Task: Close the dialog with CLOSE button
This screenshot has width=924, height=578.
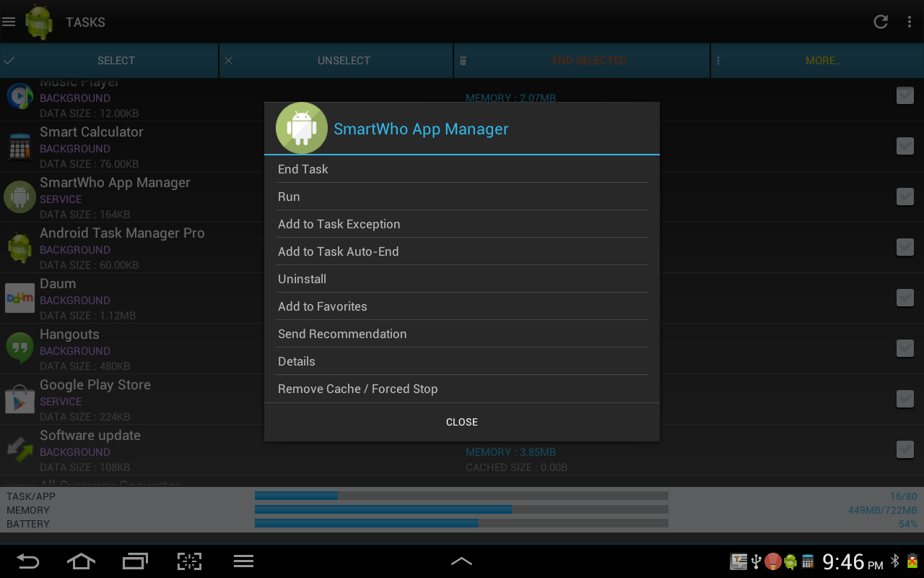Action: pyautogui.click(x=462, y=422)
